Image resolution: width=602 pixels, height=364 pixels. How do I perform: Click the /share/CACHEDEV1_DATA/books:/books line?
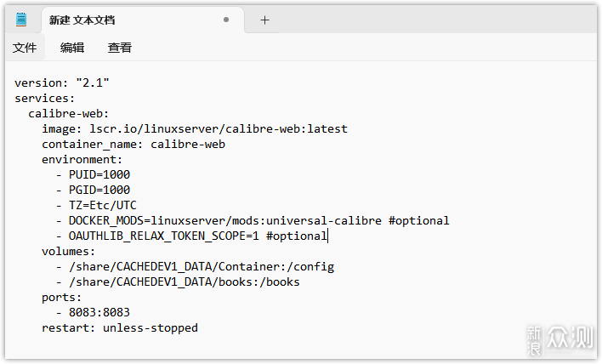coord(185,282)
